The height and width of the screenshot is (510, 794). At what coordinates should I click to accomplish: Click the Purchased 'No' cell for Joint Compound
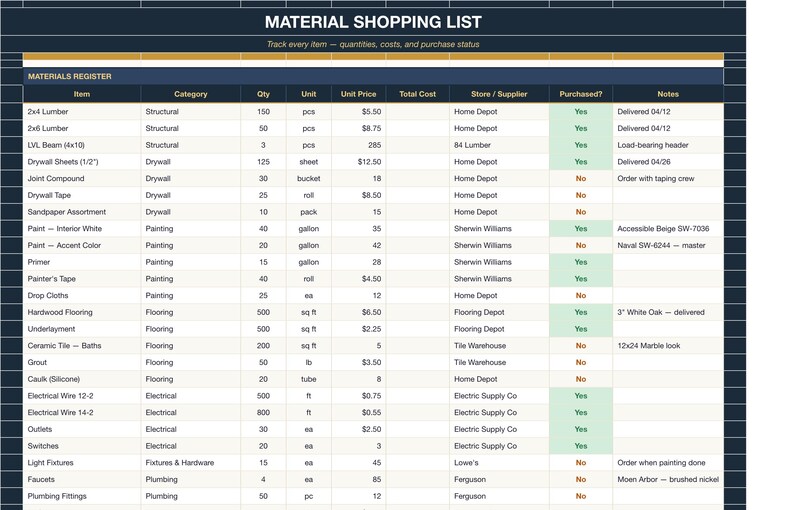click(581, 178)
